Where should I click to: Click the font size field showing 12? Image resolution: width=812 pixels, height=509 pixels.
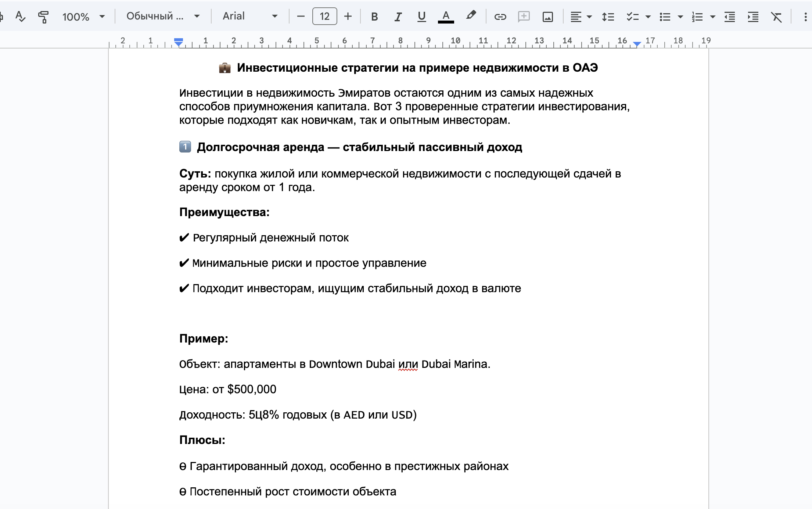click(x=324, y=16)
